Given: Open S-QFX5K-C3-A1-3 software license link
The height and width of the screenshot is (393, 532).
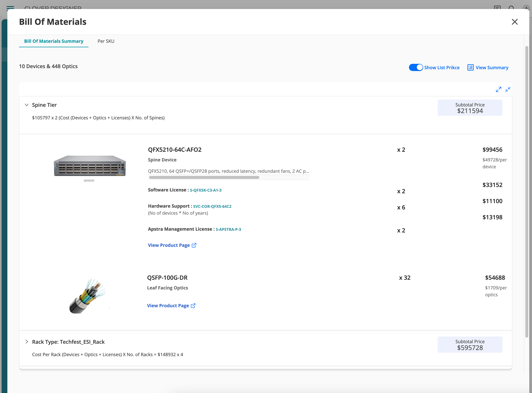Looking at the screenshot, I should point(205,190).
